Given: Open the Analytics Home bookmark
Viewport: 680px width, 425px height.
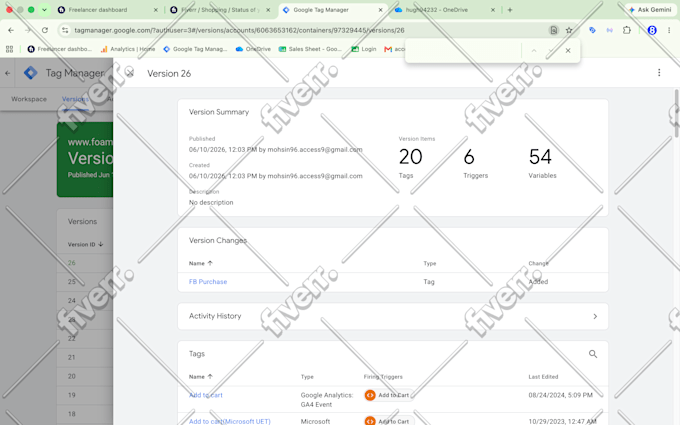Looking at the screenshot, I should (128, 49).
